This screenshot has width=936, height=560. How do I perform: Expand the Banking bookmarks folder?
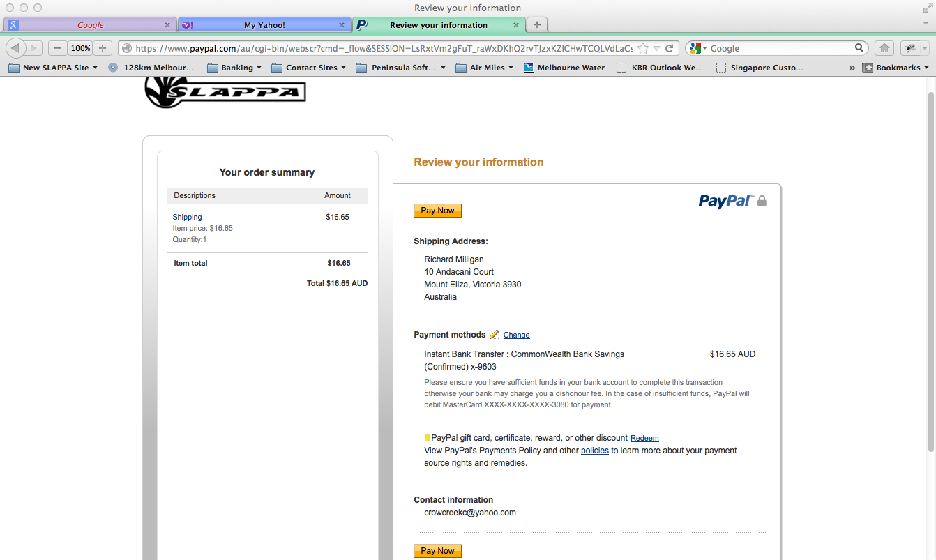234,68
